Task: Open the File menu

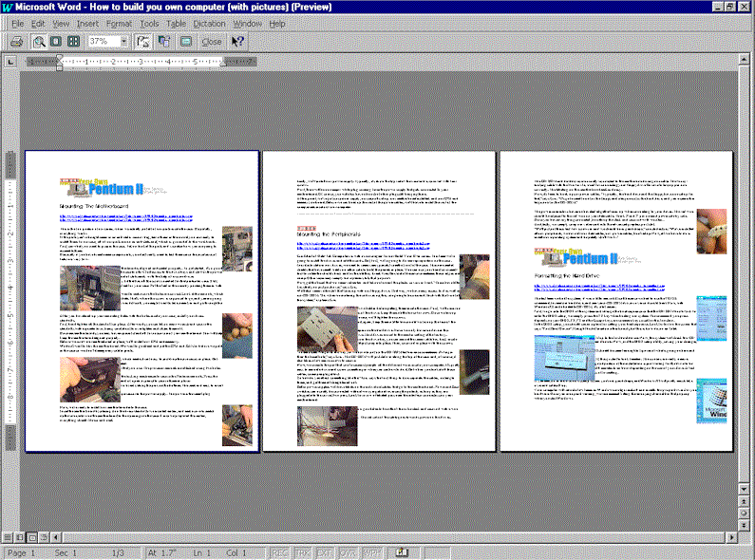Action: 17,23
